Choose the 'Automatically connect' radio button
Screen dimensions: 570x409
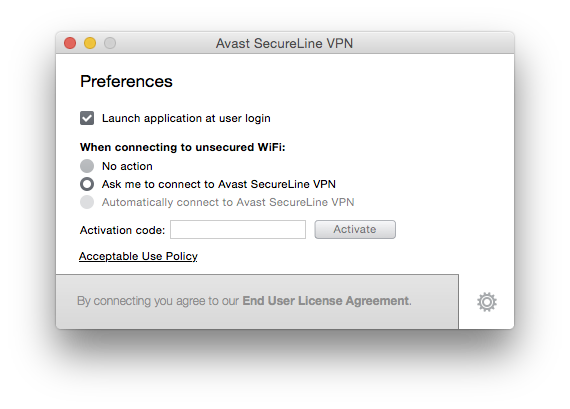point(87,202)
